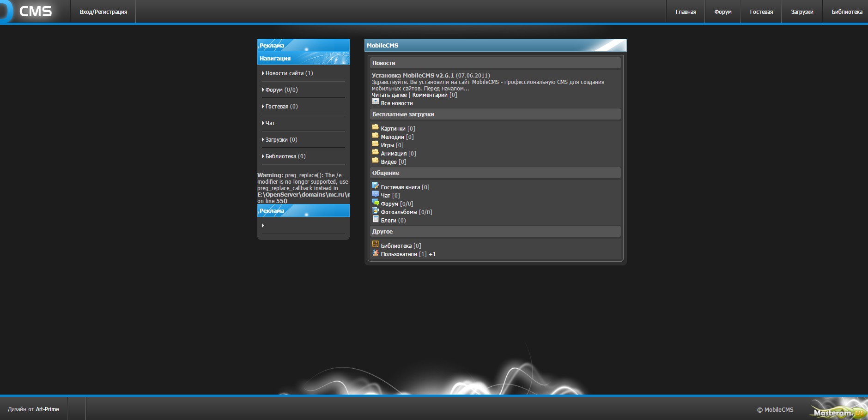Image resolution: width=868 pixels, height=420 pixels.
Task: Open Вход/Регистрация in the top bar
Action: point(103,12)
